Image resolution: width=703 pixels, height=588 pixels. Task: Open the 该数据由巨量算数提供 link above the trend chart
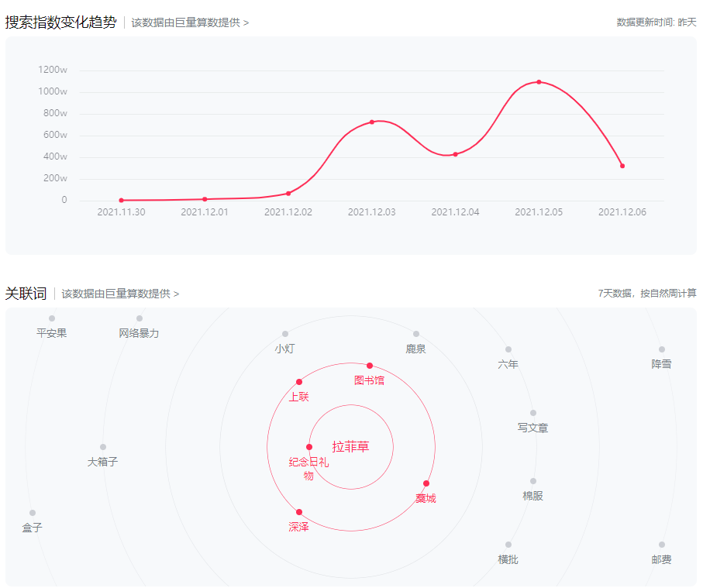[190, 22]
